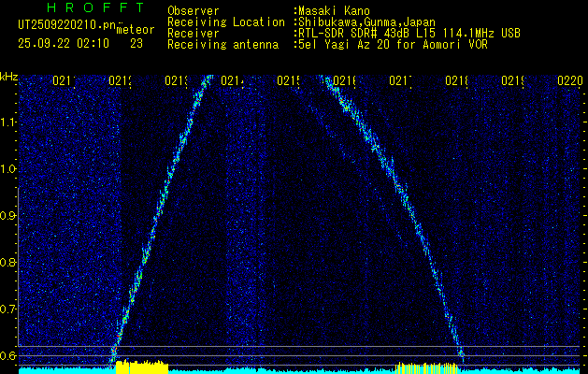Click the 0.6 frequency axis label

pos(7,355)
